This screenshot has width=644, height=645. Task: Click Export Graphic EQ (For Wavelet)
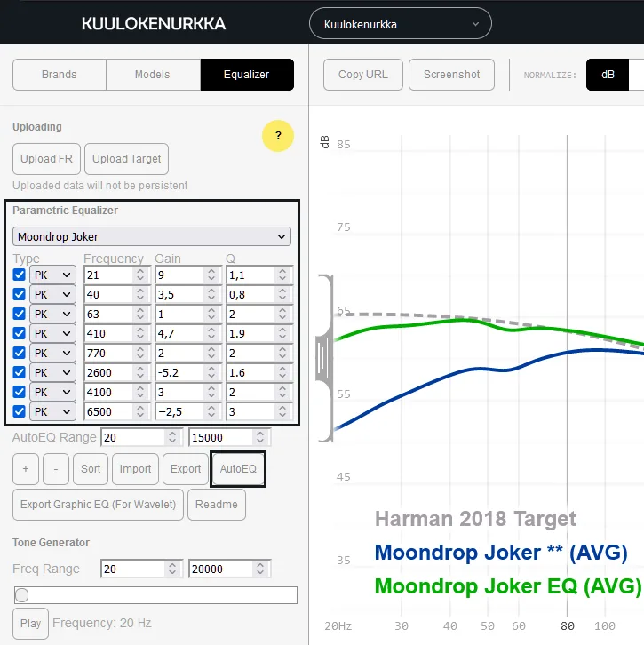pyautogui.click(x=98, y=505)
